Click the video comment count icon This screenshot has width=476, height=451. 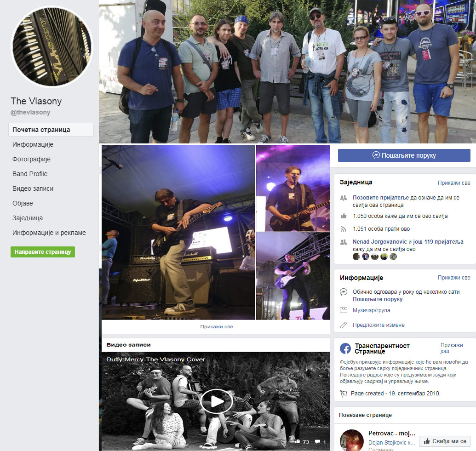pyautogui.click(x=318, y=442)
